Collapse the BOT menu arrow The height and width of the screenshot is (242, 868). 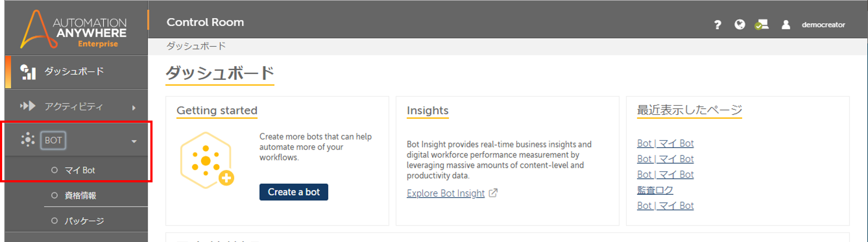(x=134, y=141)
